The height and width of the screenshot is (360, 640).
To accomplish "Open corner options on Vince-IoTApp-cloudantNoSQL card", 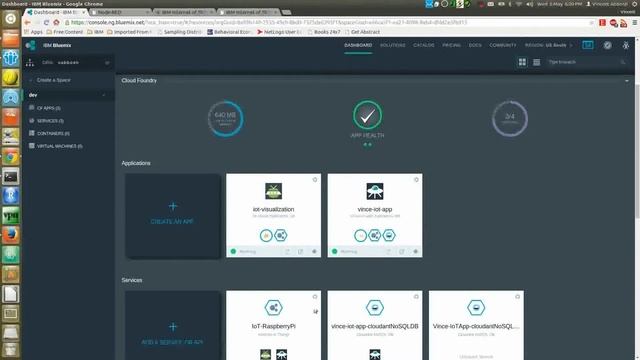I will point(518,297).
